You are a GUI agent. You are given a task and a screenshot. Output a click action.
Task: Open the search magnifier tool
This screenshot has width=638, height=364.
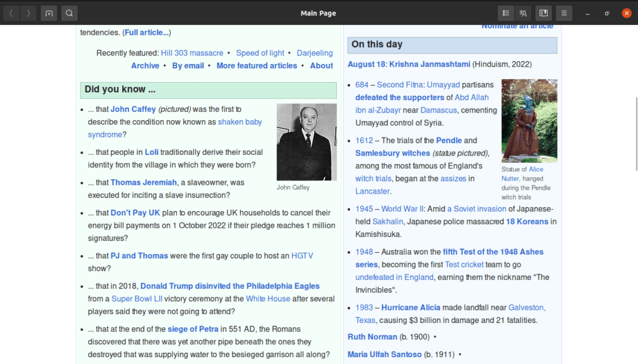(x=69, y=13)
